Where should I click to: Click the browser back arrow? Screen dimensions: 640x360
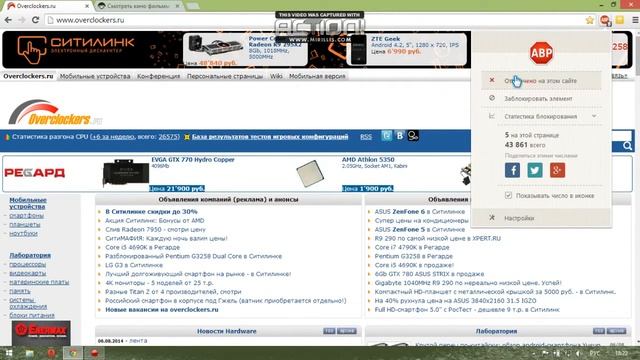pyautogui.click(x=8, y=20)
